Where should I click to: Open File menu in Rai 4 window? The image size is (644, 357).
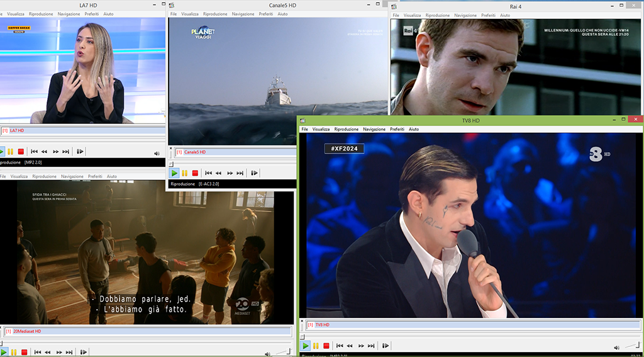[x=396, y=15]
